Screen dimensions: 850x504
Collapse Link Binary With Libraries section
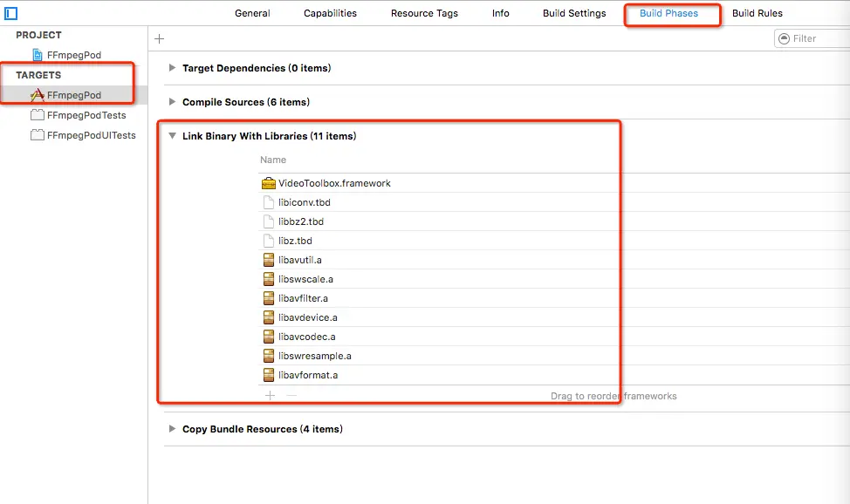click(172, 136)
